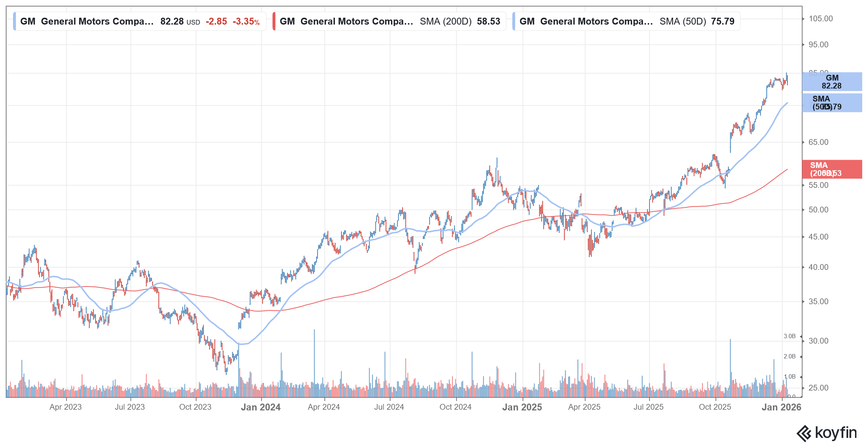Select the blue GM price legend marker
This screenshot has width=868, height=448.
14,21
